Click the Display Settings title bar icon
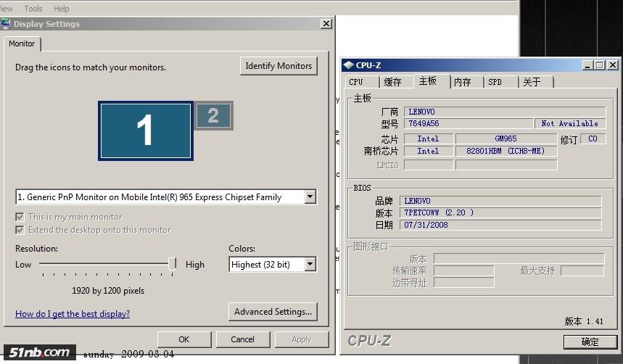This screenshot has height=364, width=623. point(6,24)
